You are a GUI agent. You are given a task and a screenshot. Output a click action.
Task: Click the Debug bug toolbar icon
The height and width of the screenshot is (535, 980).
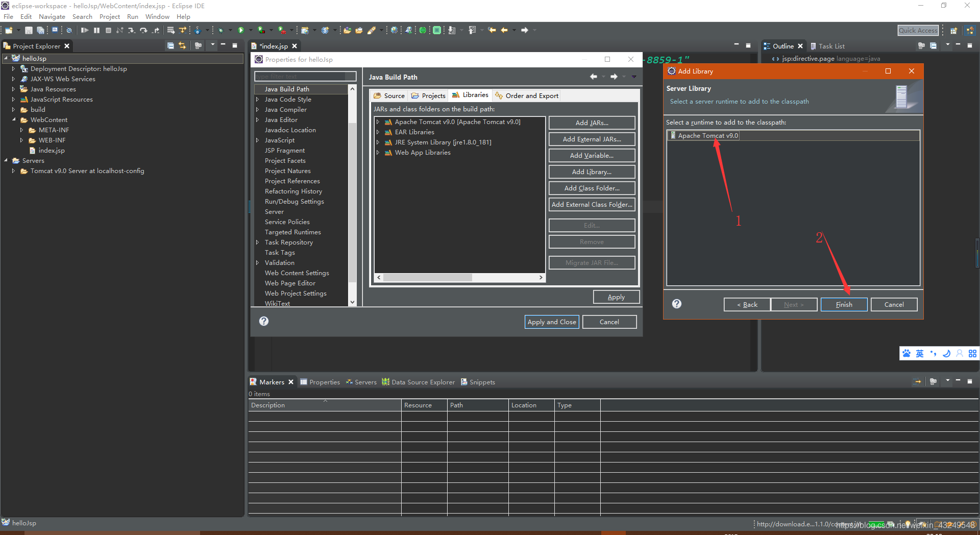click(220, 31)
